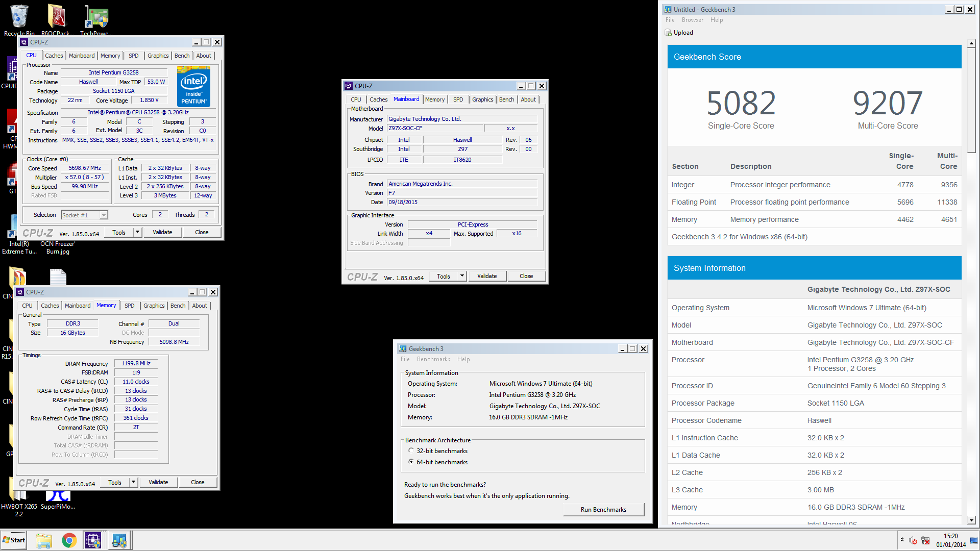
Task: Open HWBOT X265 2.2 desktop icon
Action: pyautogui.click(x=19, y=503)
